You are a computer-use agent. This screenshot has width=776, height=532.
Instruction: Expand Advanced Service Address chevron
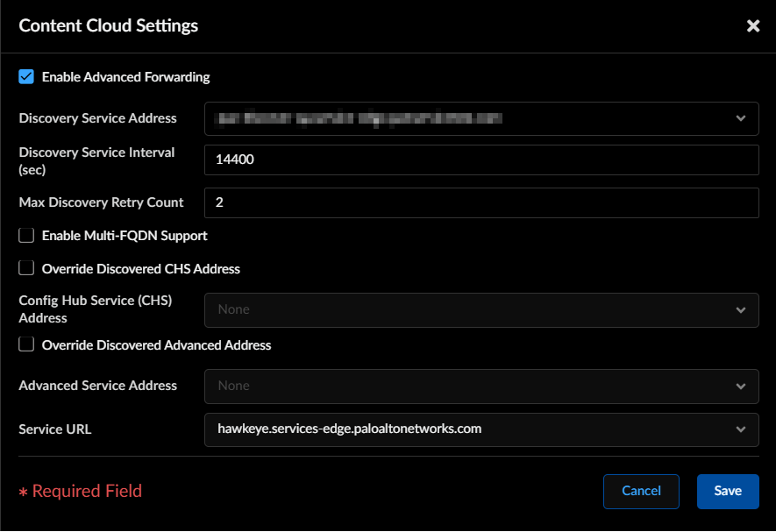740,387
